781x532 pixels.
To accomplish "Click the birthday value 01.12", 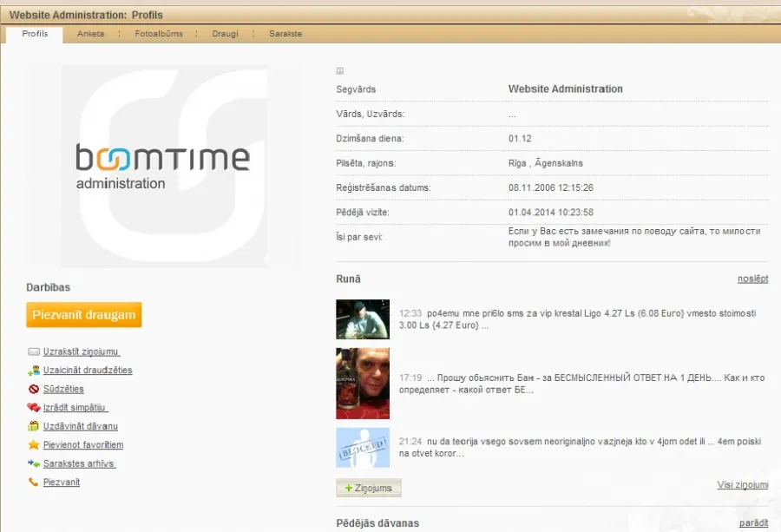I will pos(520,139).
